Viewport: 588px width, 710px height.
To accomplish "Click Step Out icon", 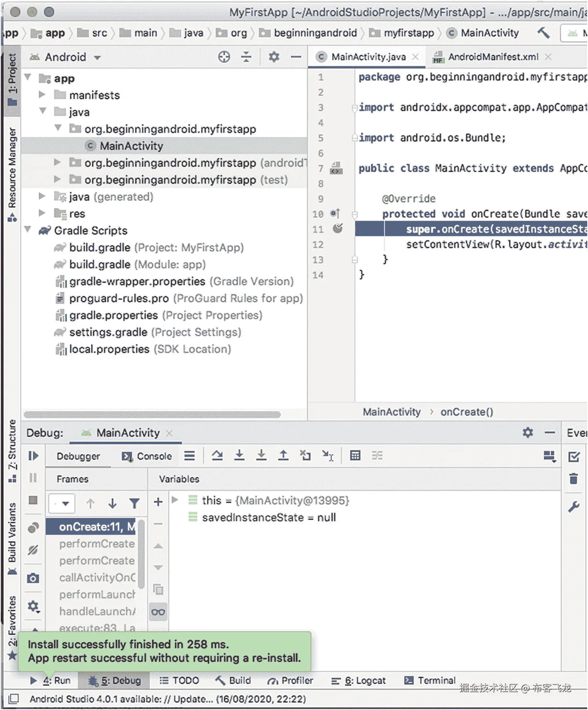I will point(283,456).
